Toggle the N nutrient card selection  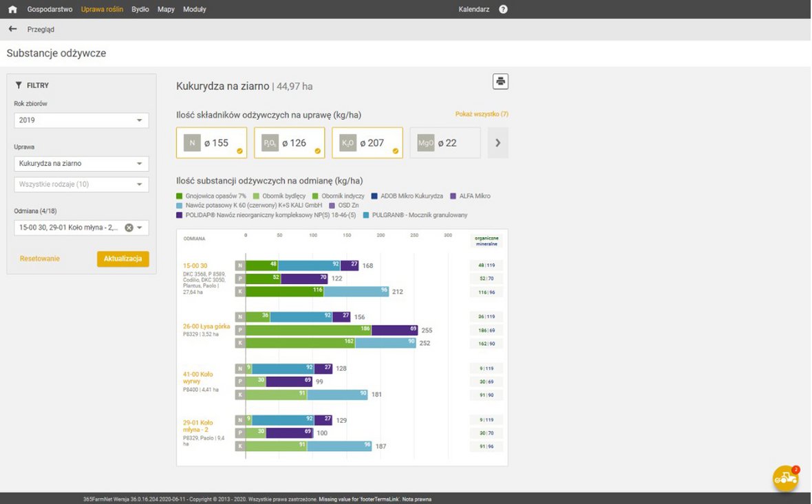coord(211,143)
